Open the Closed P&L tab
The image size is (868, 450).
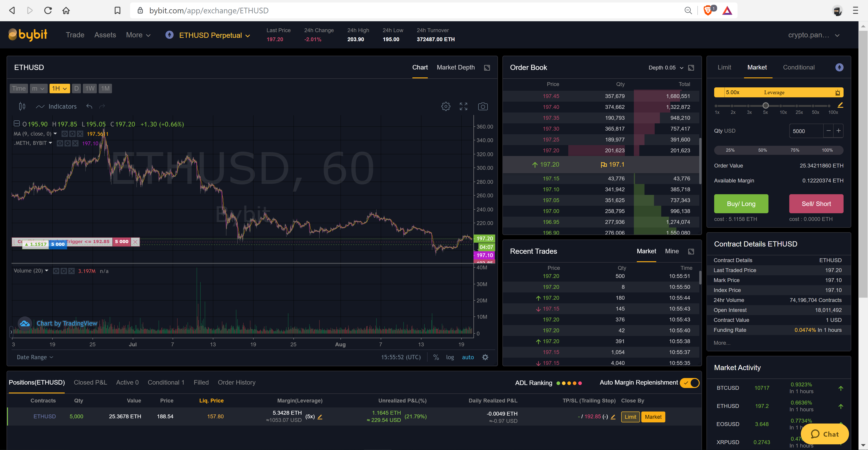coord(90,382)
